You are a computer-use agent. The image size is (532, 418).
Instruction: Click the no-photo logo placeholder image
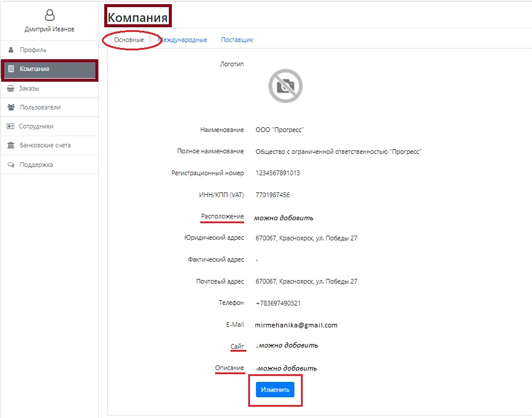(286, 86)
